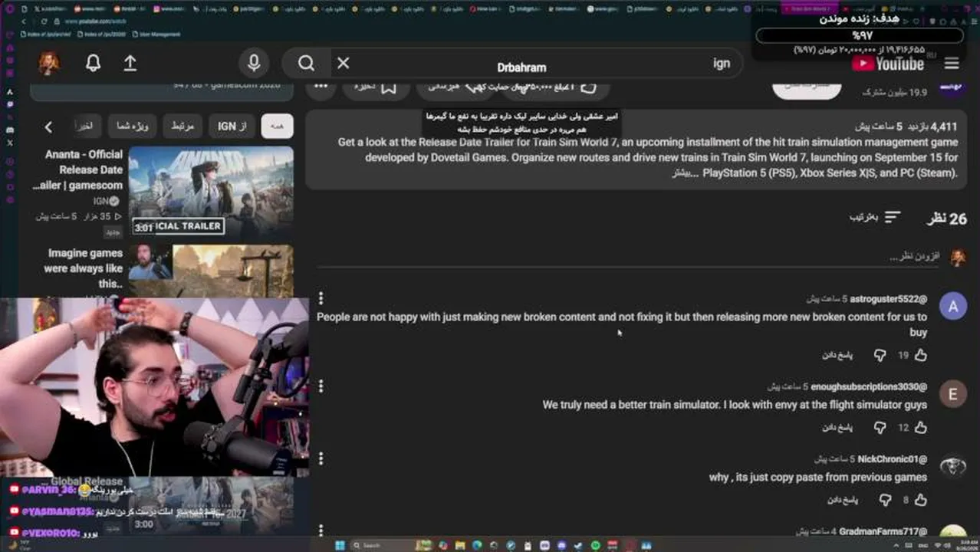This screenshot has height=552, width=980.
Task: Like NickChronic01's comment
Action: coord(921,500)
